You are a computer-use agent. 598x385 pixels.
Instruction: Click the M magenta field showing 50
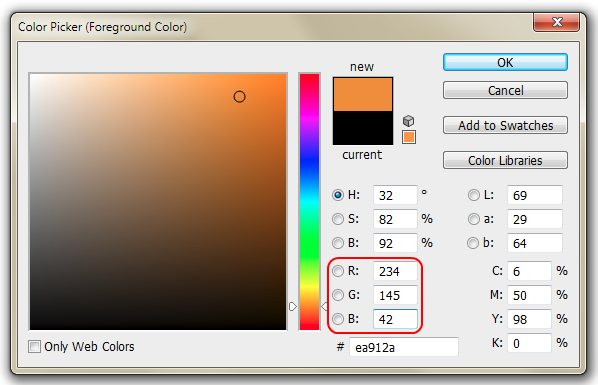coord(529,295)
